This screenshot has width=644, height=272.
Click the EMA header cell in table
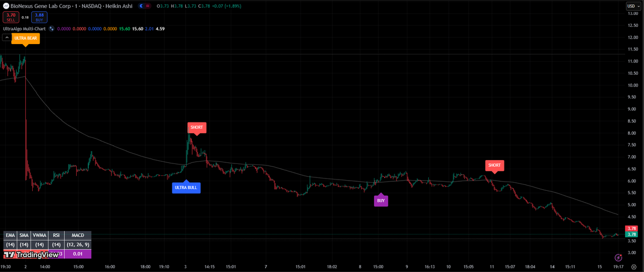10,235
